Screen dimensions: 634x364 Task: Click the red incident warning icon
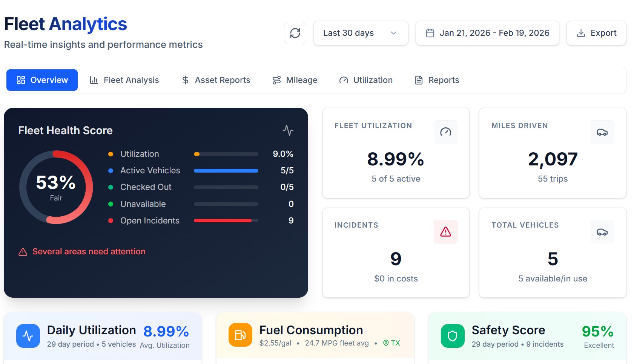click(x=445, y=231)
